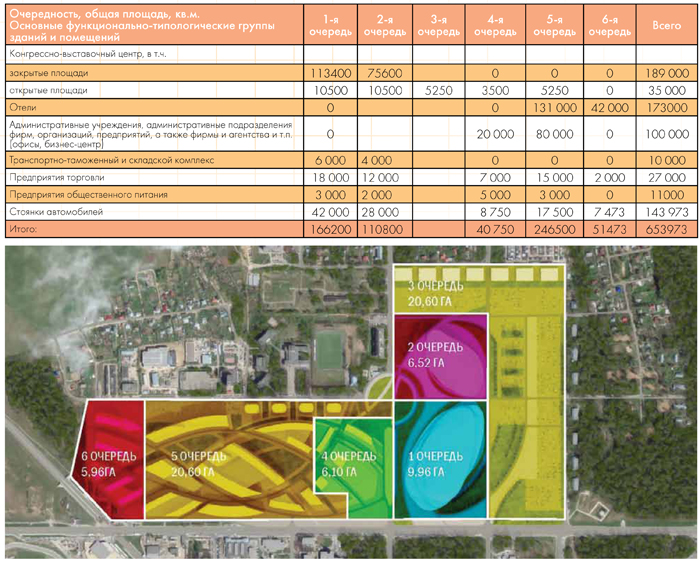
Task: Select the 'Отели' row label
Action: (23, 107)
